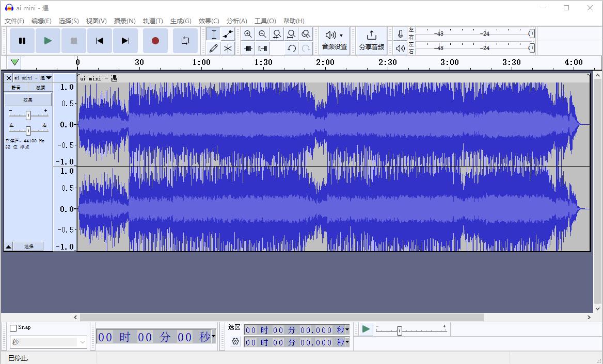Select the Envelope tool
This screenshot has height=364, width=603.
click(228, 35)
